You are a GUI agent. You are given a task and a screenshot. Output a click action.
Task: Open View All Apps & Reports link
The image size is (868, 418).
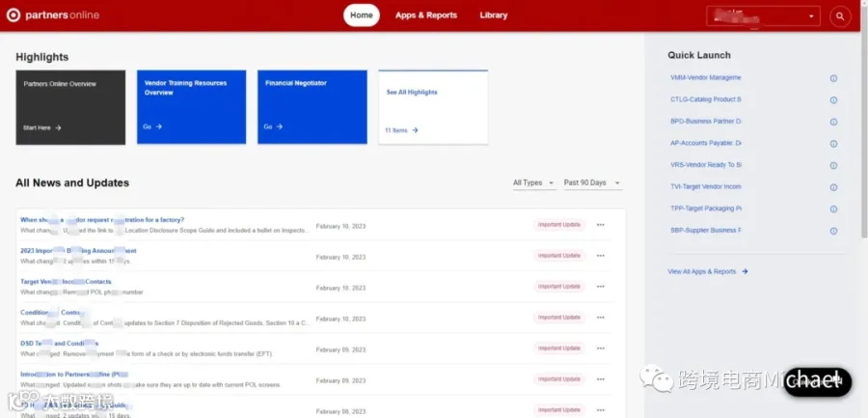pyautogui.click(x=702, y=271)
